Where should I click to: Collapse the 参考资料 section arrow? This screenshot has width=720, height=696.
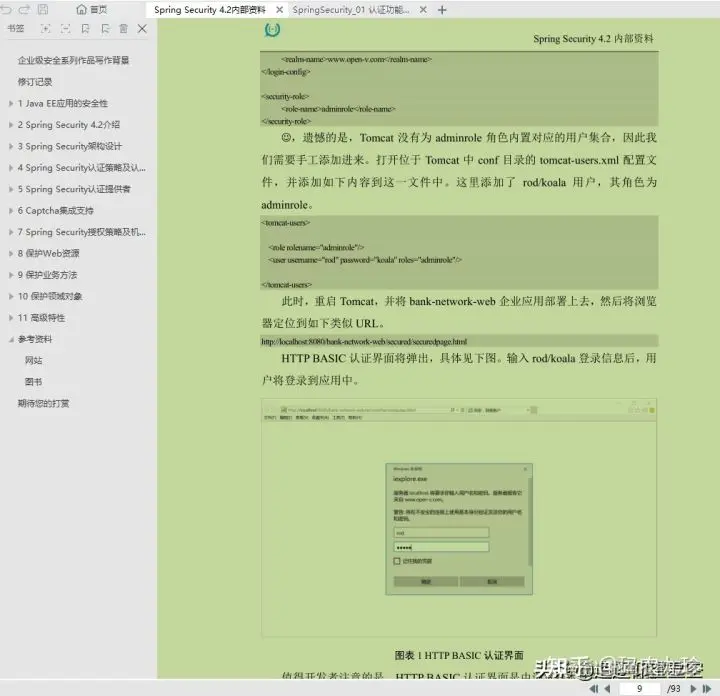coord(11,339)
